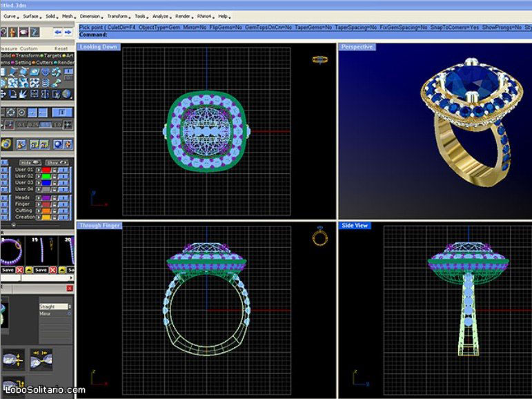Click the Show layers toggle button
This screenshot has height=399, width=532.
click(52, 162)
